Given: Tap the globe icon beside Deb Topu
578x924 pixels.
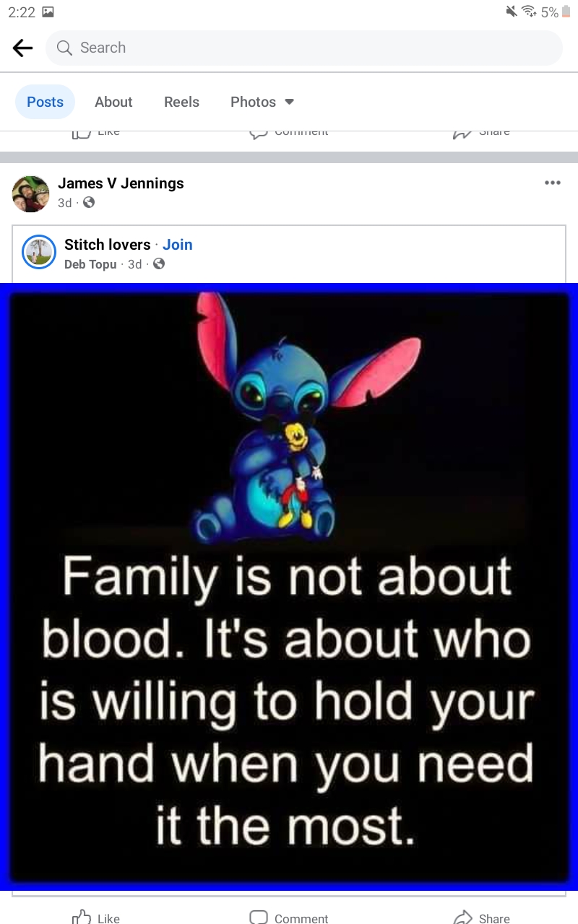Looking at the screenshot, I should pyautogui.click(x=159, y=264).
